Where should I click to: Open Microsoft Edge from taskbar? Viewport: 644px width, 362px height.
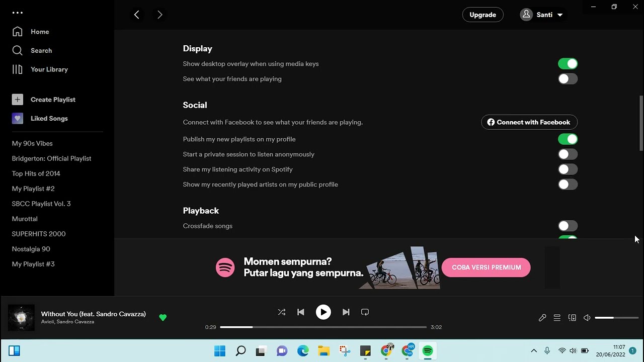pos(303,351)
